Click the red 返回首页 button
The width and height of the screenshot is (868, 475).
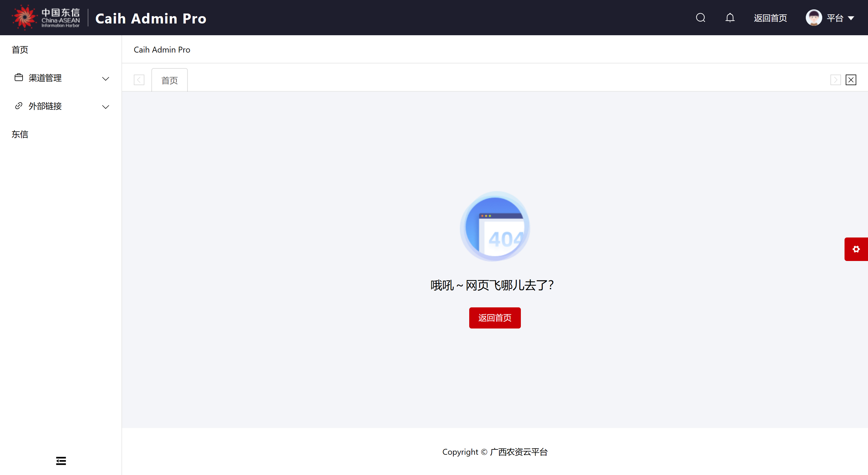(495, 318)
